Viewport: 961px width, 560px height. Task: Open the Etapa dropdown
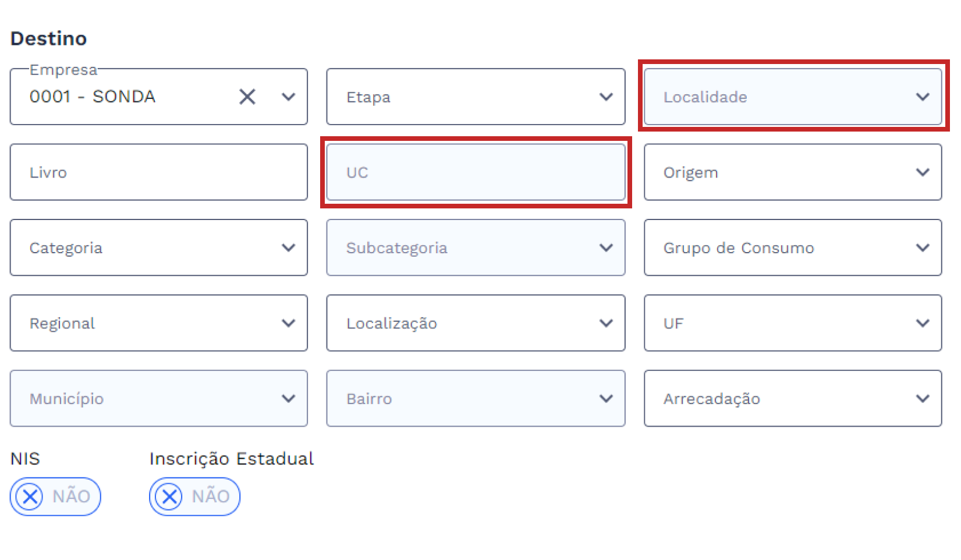(475, 97)
